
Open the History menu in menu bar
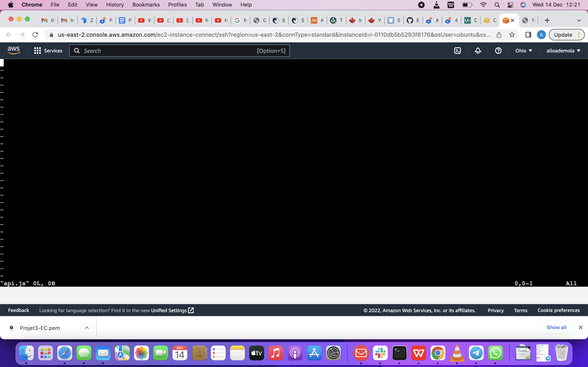pyautogui.click(x=115, y=5)
